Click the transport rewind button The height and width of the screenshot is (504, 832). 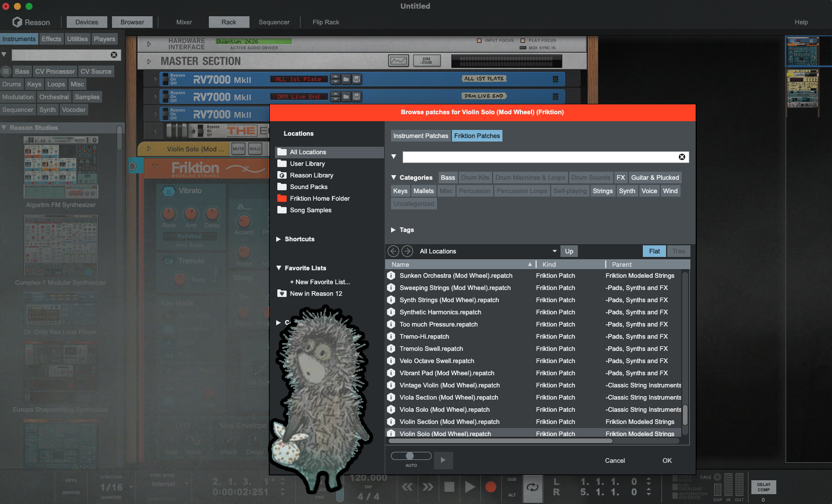[407, 487]
